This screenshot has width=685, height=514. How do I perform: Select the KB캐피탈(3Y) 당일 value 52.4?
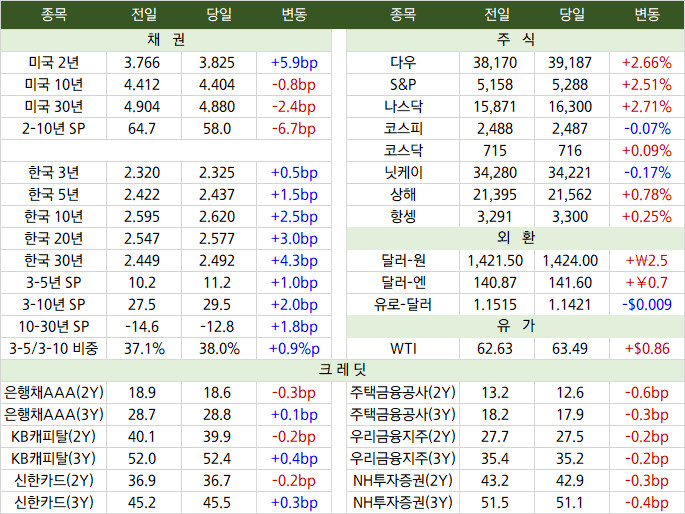[x=217, y=459]
